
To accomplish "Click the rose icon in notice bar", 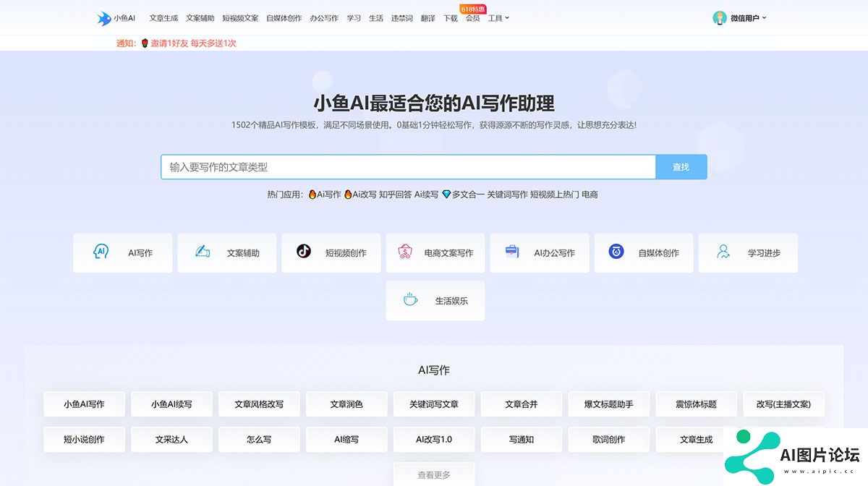I will coord(145,43).
